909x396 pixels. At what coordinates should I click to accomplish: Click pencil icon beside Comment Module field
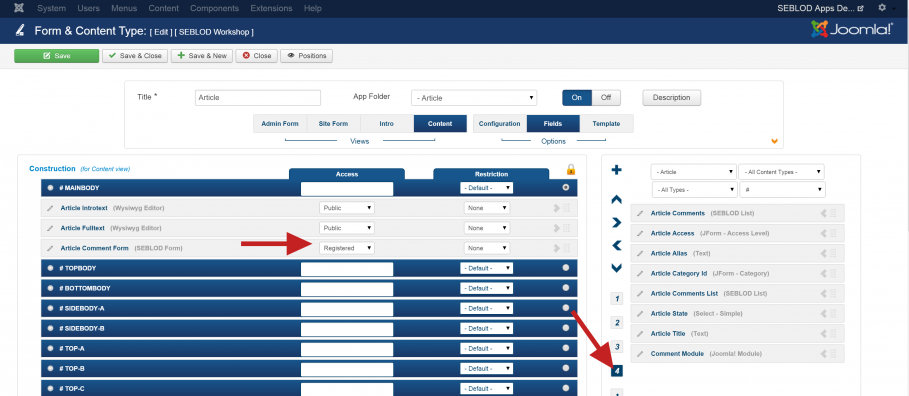point(640,354)
